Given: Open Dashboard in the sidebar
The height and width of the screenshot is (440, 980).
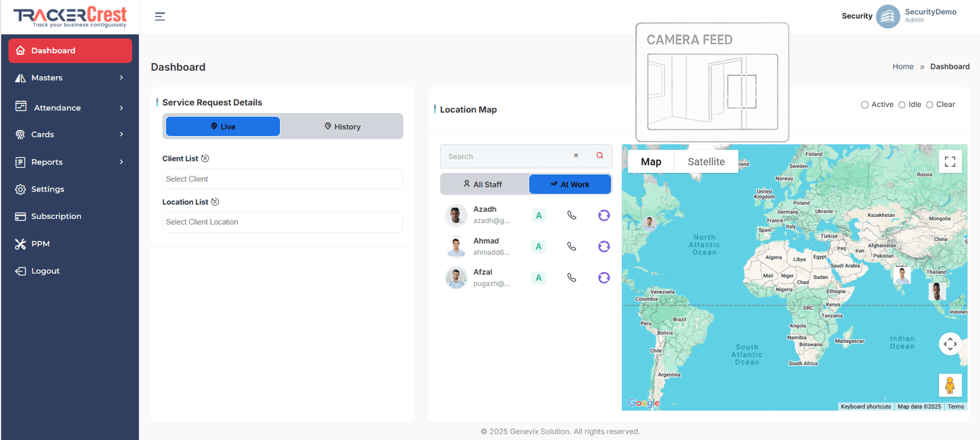Looking at the screenshot, I should click(x=70, y=51).
